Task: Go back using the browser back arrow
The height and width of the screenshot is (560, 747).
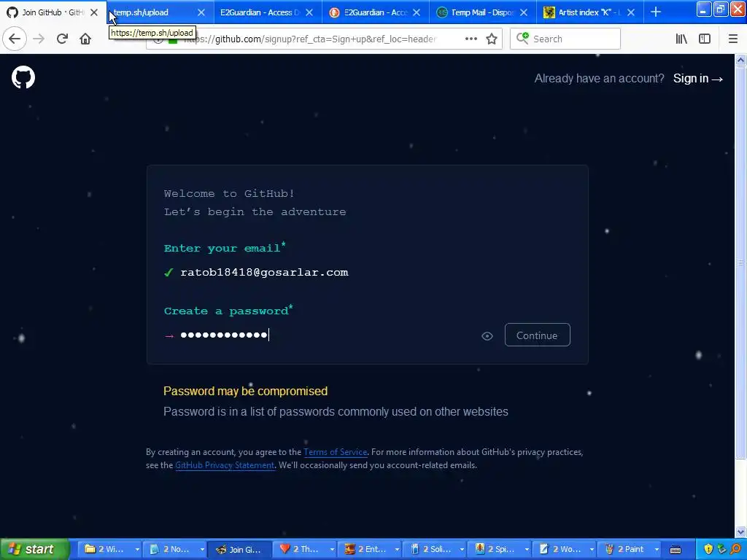Action: (x=15, y=39)
